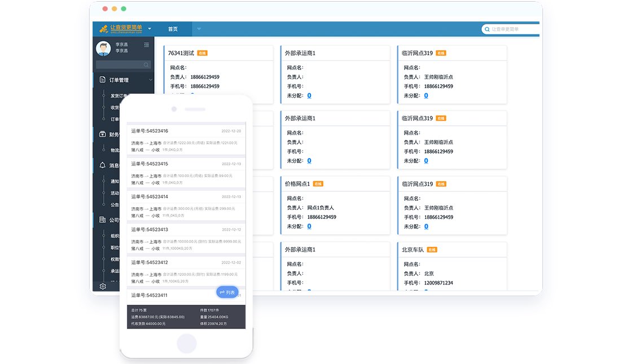This screenshot has width=632, height=364.
Task: Click the 订单管理 document icon
Action: coord(103,80)
